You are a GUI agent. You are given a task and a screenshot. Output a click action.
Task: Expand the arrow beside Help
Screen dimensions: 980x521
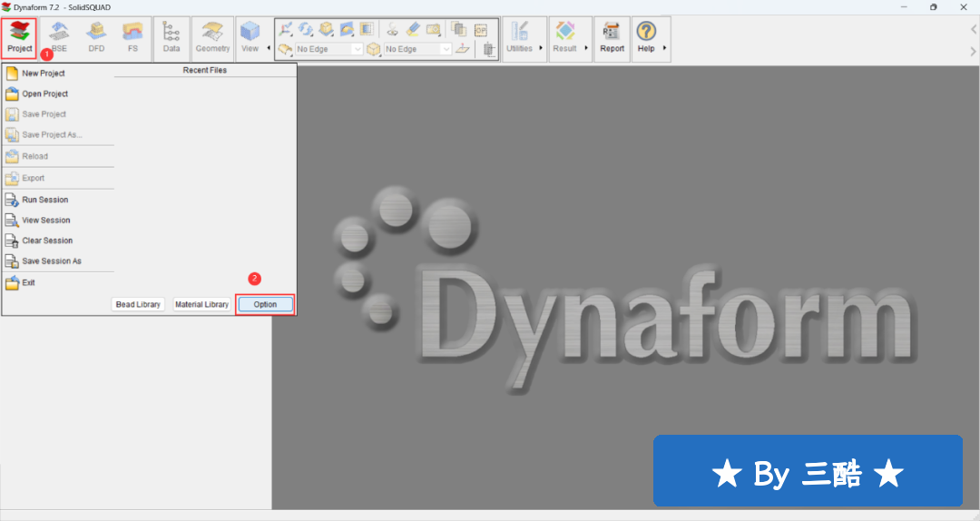click(664, 48)
